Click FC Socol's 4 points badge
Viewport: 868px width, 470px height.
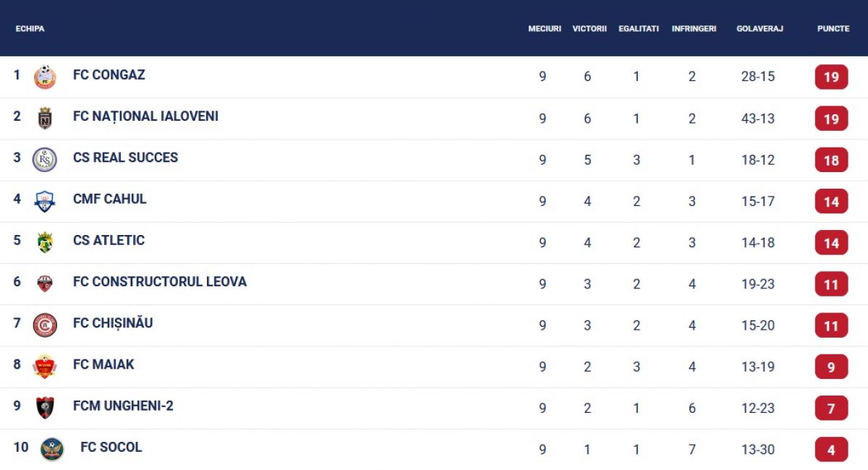tap(831, 450)
